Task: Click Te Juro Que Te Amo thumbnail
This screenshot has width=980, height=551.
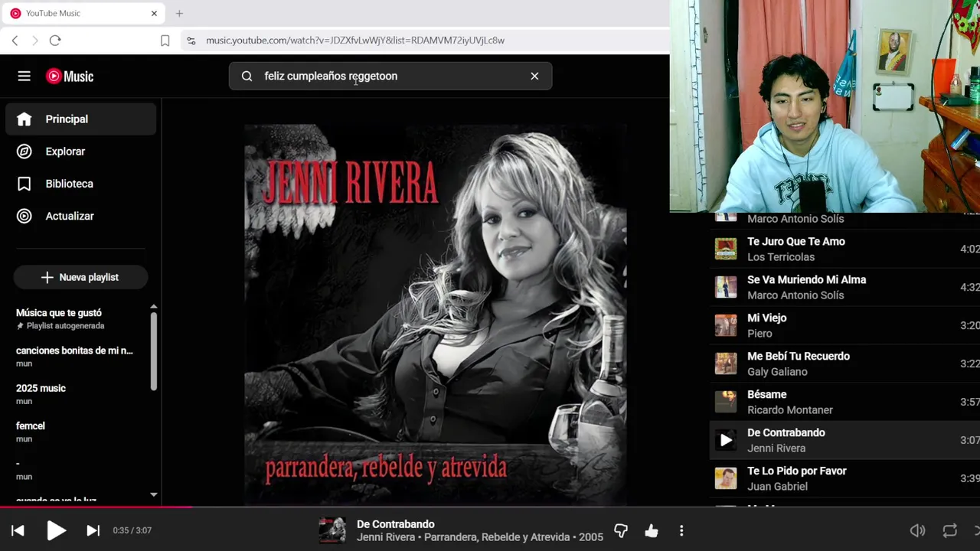Action: (726, 249)
